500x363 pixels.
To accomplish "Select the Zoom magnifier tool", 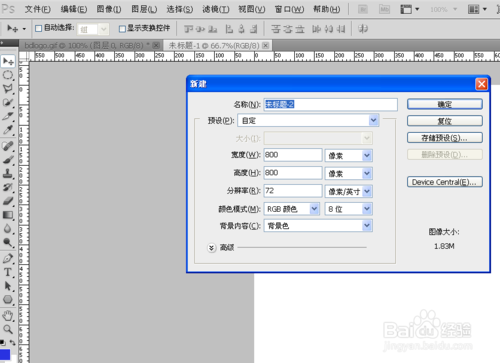I will [x=8, y=329].
